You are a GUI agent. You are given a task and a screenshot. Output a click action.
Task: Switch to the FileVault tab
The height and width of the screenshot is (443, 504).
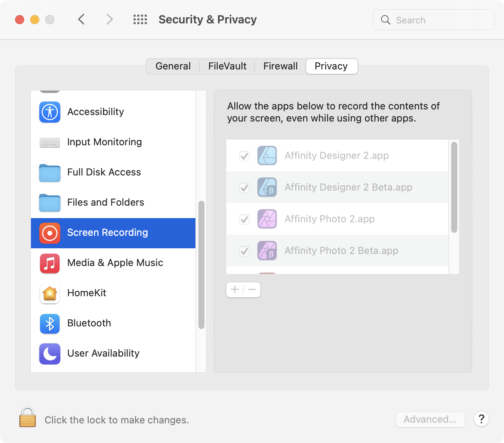pyautogui.click(x=227, y=66)
